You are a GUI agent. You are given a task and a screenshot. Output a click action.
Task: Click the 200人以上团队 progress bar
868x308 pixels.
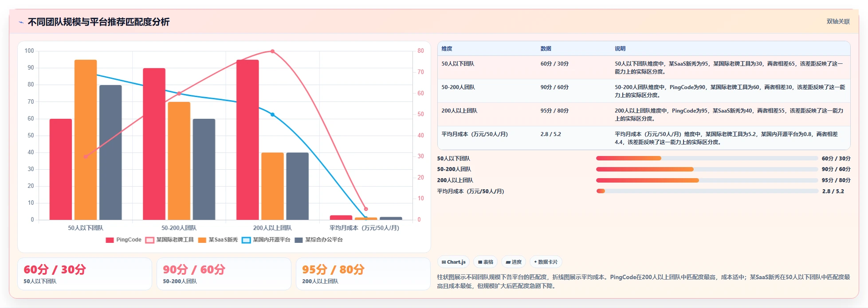[707, 180]
